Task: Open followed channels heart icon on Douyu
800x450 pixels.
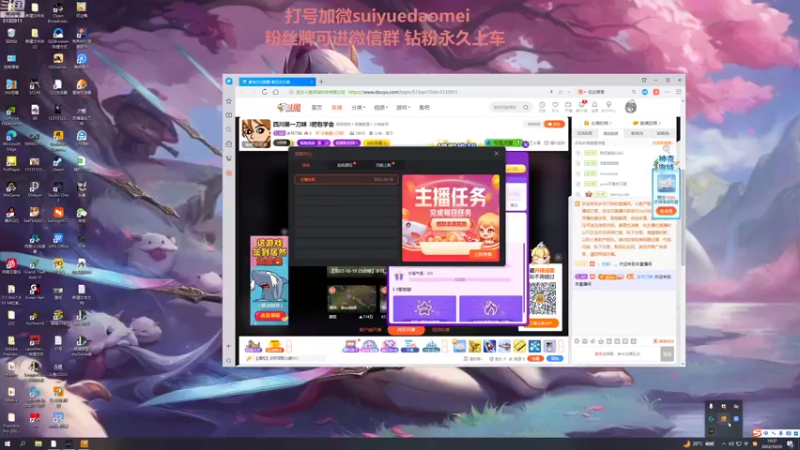Action: click(x=555, y=106)
